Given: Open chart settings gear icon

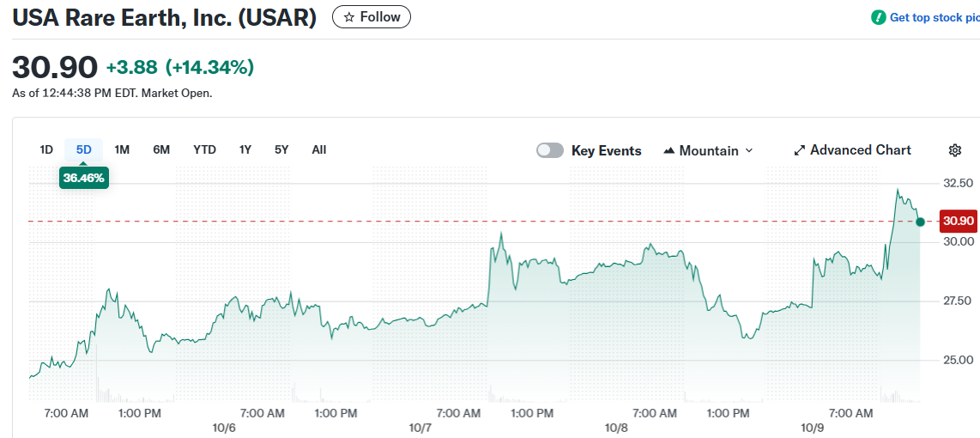Looking at the screenshot, I should (x=955, y=150).
